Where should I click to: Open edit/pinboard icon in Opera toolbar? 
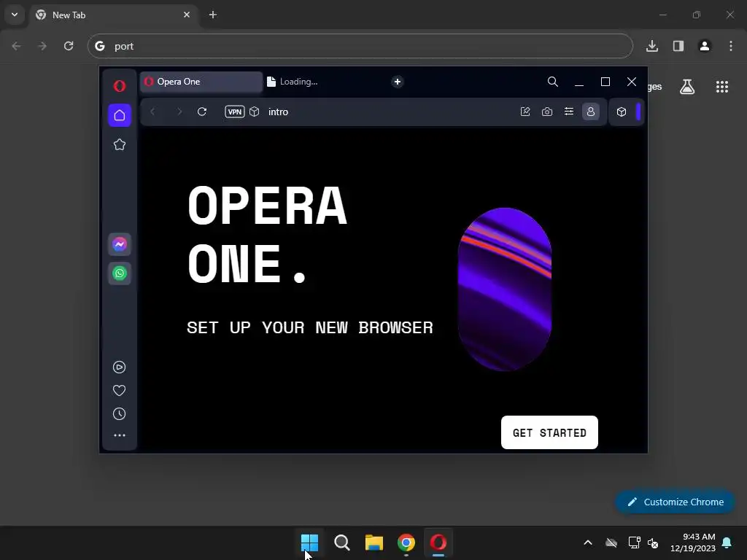[x=525, y=112]
